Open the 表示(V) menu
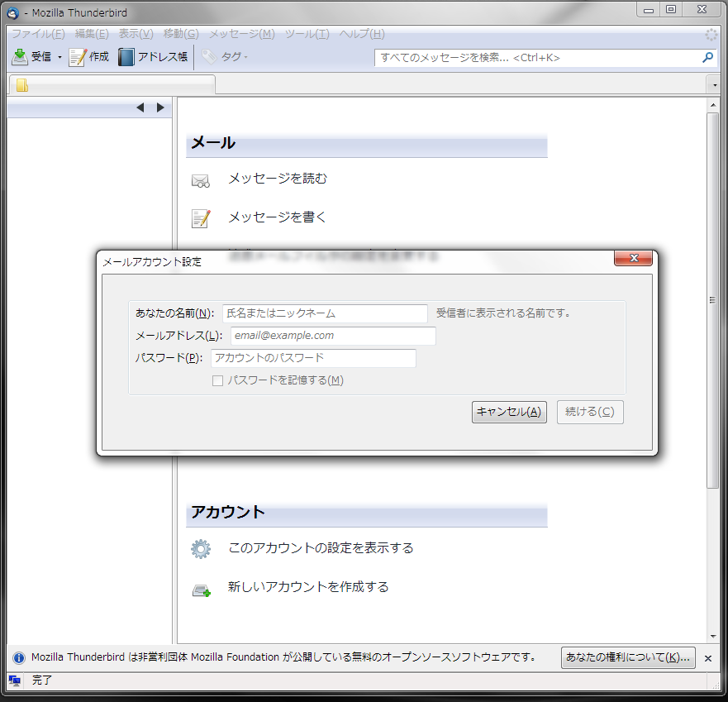This screenshot has width=728, height=702. [136, 33]
